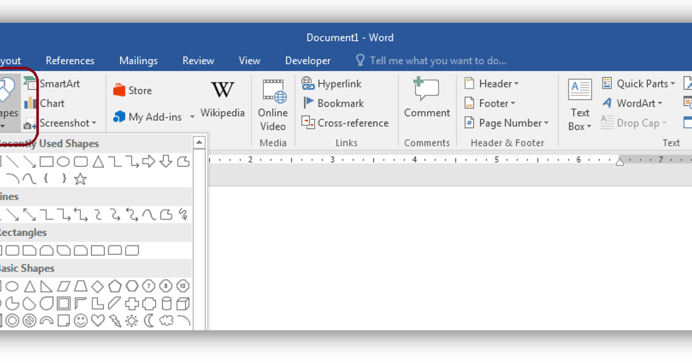Viewport: 692px width, 363px height.
Task: Select oval in Recently Used Shapes
Action: (x=64, y=162)
